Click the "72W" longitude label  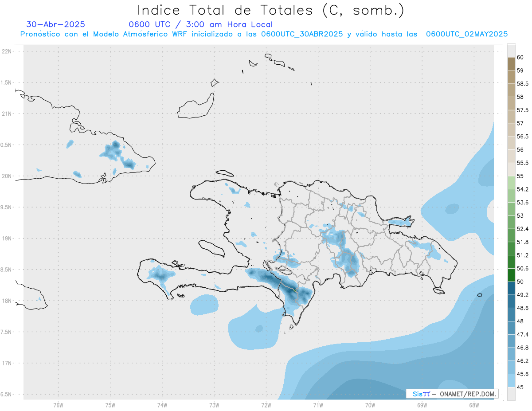(266, 405)
